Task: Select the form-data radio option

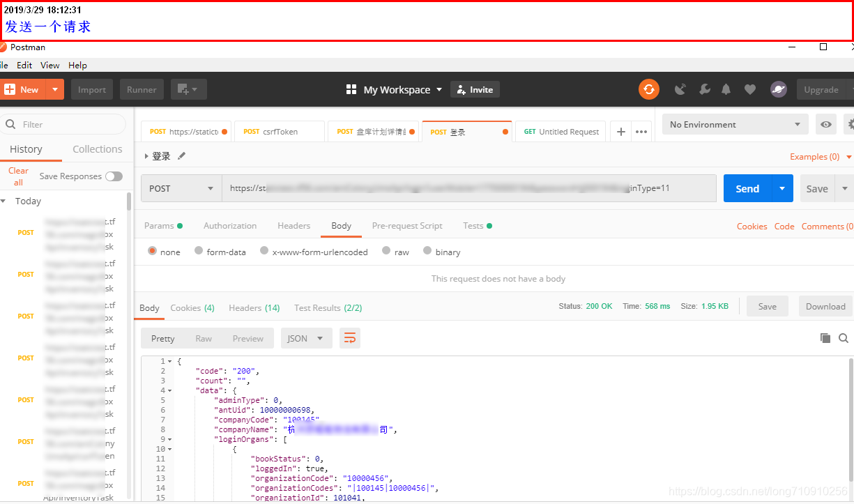Action: pyautogui.click(x=199, y=251)
